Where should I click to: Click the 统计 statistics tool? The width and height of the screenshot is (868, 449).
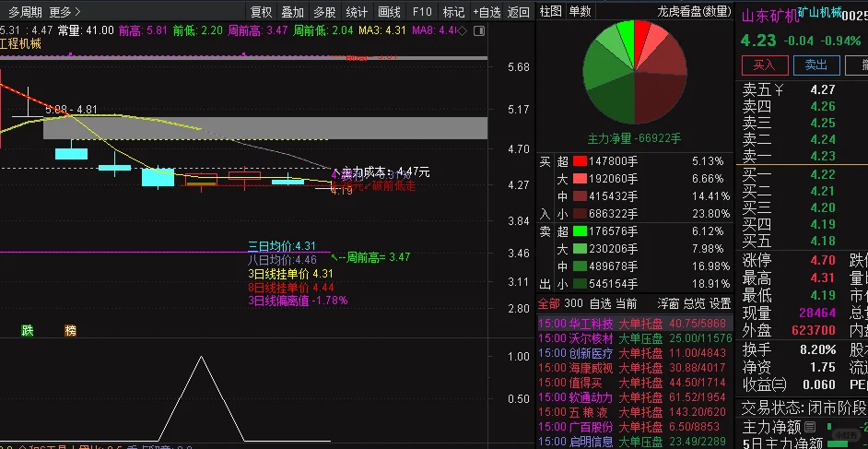pyautogui.click(x=357, y=12)
